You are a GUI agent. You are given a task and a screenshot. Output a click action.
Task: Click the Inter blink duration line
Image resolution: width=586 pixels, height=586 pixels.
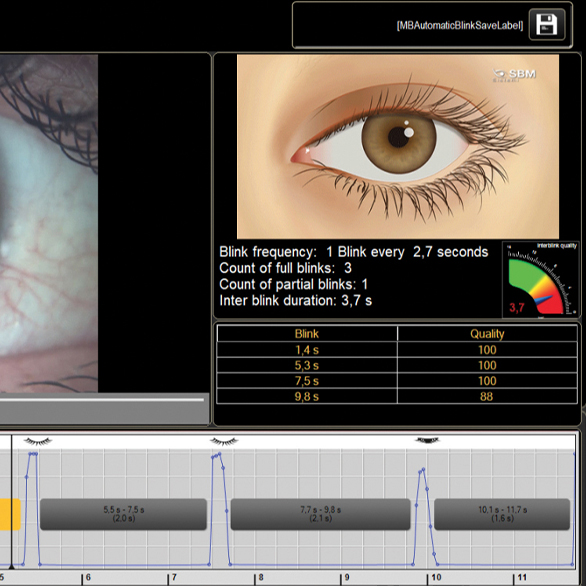[x=296, y=300]
